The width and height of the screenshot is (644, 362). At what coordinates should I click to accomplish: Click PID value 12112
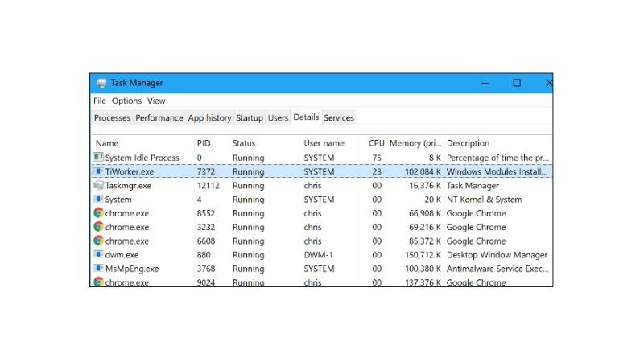tap(208, 186)
